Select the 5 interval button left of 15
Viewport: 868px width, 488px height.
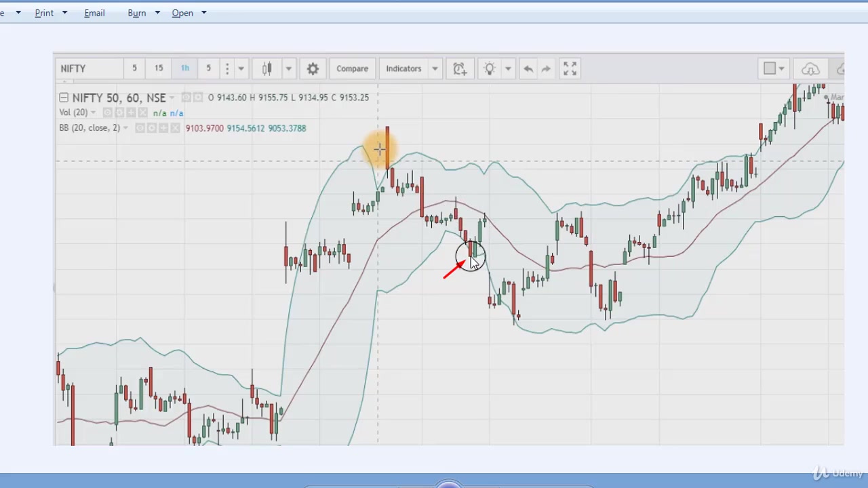tap(134, 68)
